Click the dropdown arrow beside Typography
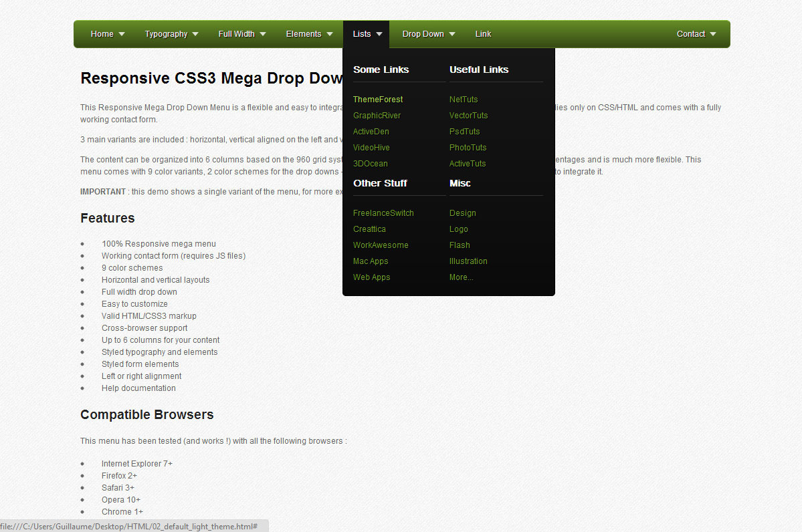Image resolution: width=802 pixels, height=532 pixels. click(x=195, y=34)
